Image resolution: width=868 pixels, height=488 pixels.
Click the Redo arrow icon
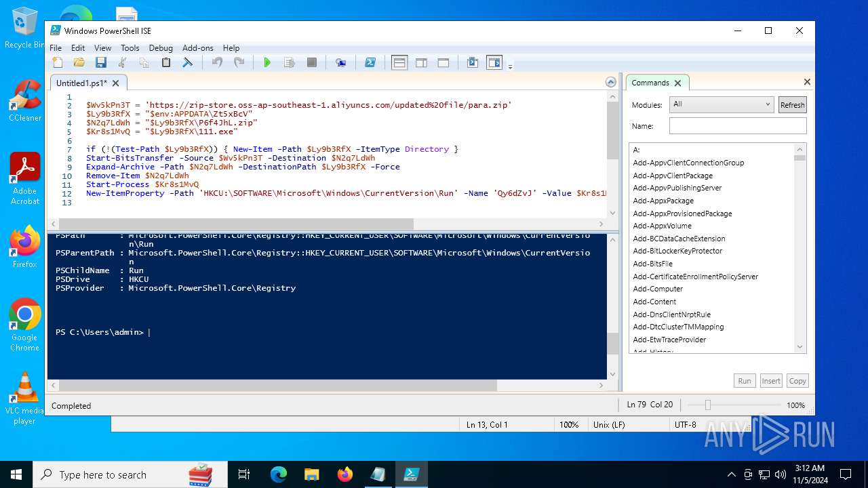pos(239,62)
